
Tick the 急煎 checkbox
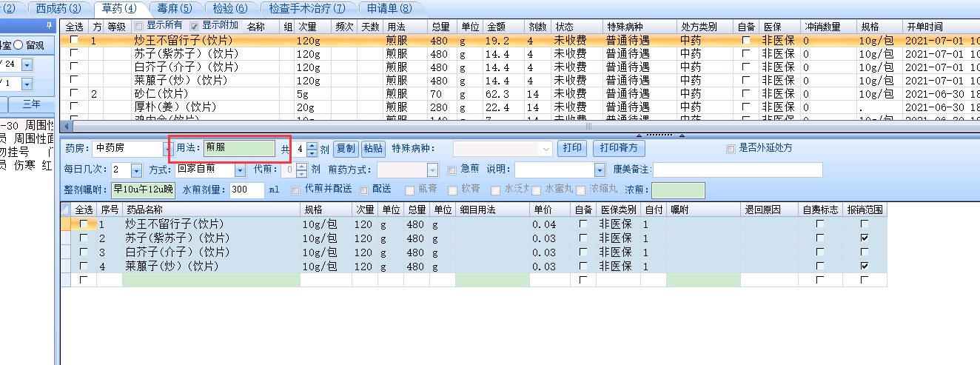(452, 170)
